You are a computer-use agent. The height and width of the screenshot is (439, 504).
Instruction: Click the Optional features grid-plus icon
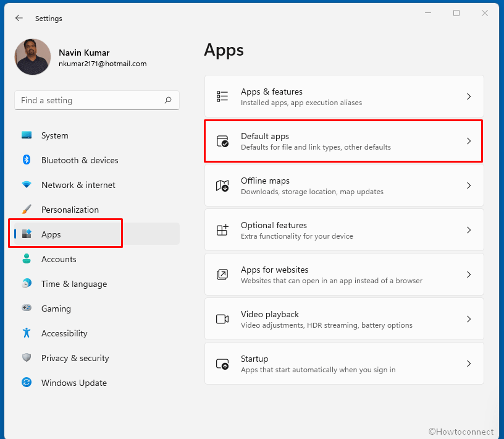(222, 230)
